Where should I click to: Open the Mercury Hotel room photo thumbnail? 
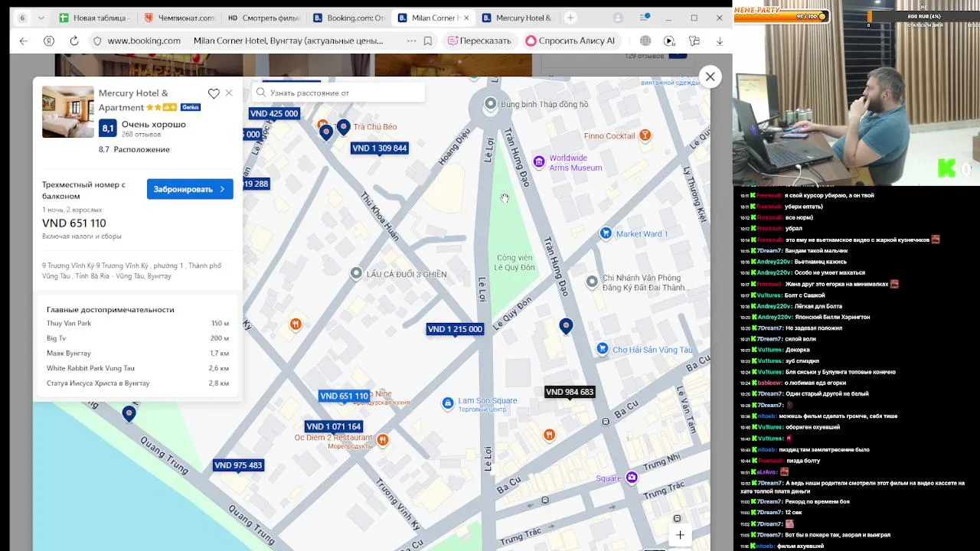click(x=68, y=112)
